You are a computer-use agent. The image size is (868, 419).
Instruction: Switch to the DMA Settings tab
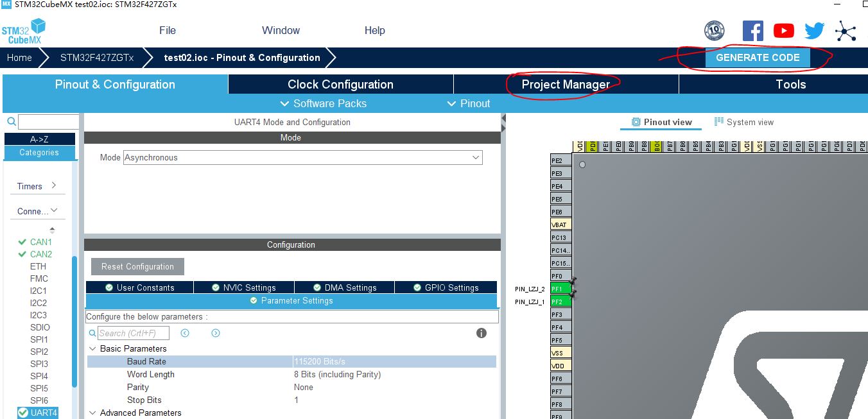coord(344,287)
